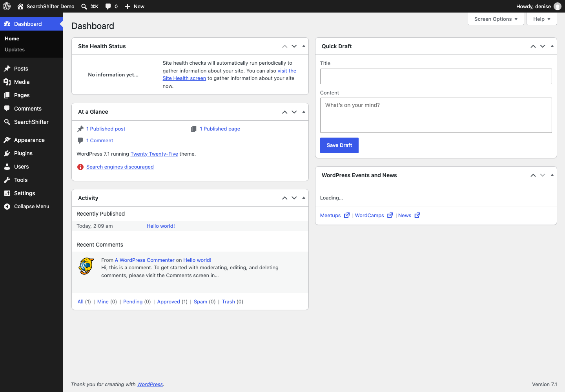Screen dimensions: 565x392
Task: Click the Tools wrench sidebar icon
Action: [7, 180]
